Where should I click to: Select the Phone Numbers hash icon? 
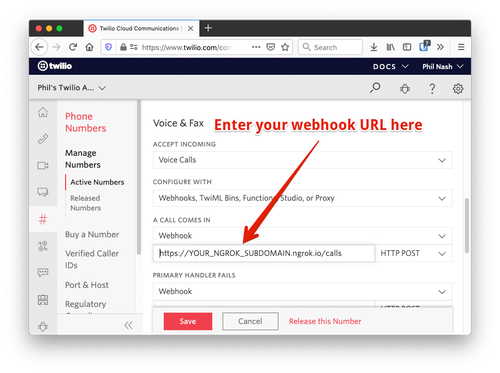point(43,219)
